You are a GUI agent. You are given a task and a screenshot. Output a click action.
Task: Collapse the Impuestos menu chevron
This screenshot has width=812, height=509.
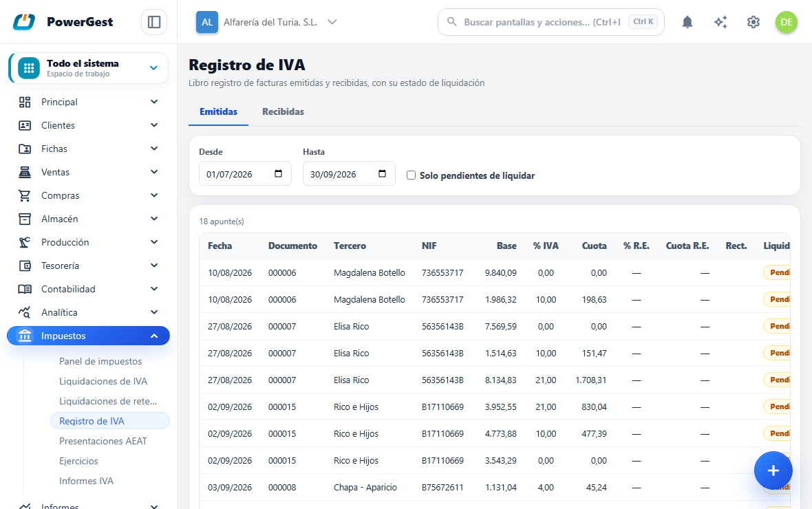154,336
